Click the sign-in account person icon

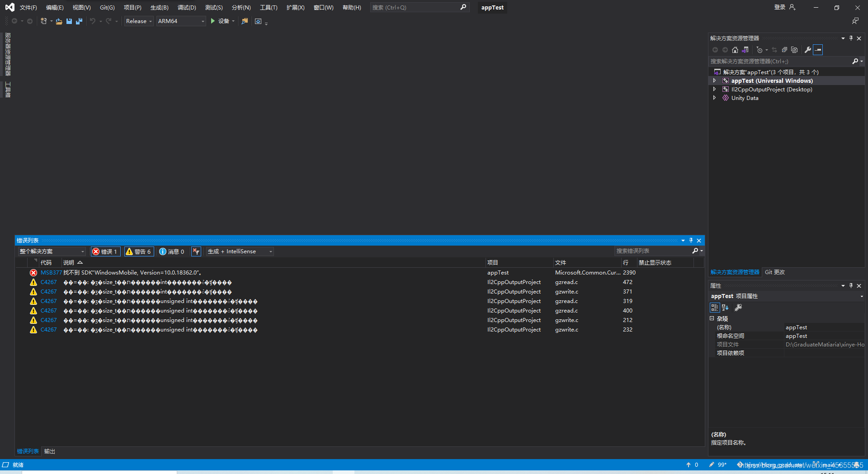792,7
